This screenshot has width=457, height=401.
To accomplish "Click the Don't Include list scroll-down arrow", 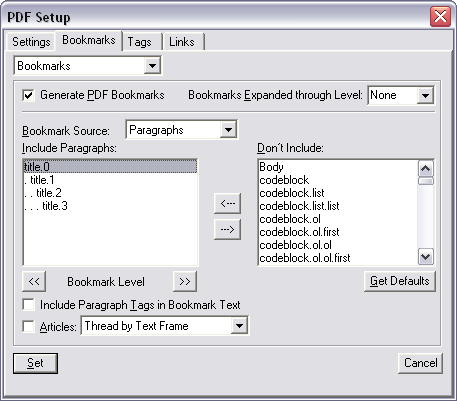I will coord(425,256).
